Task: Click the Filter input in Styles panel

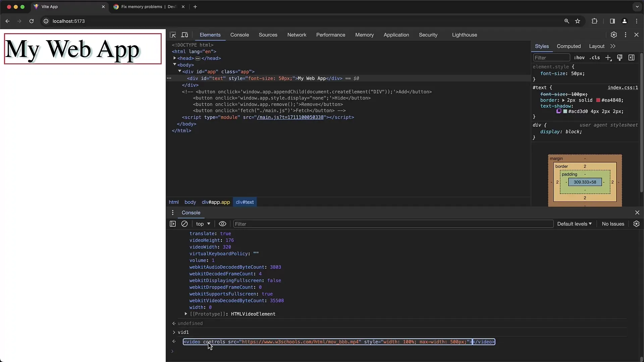Action: [x=551, y=58]
